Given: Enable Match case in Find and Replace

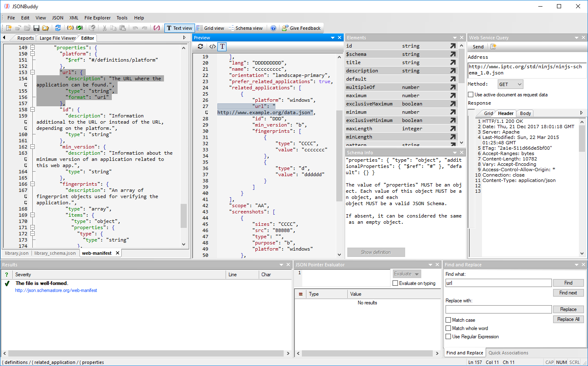Looking at the screenshot, I should (448, 320).
